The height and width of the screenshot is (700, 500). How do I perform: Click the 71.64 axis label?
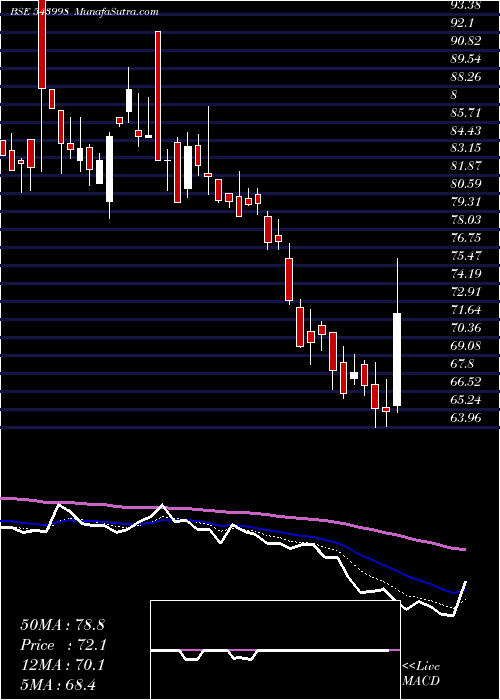pos(467,310)
